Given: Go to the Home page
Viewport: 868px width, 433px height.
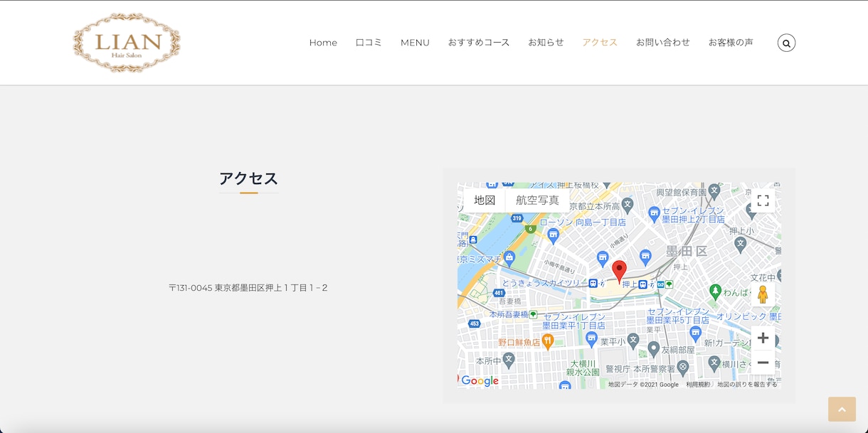Looking at the screenshot, I should [323, 43].
